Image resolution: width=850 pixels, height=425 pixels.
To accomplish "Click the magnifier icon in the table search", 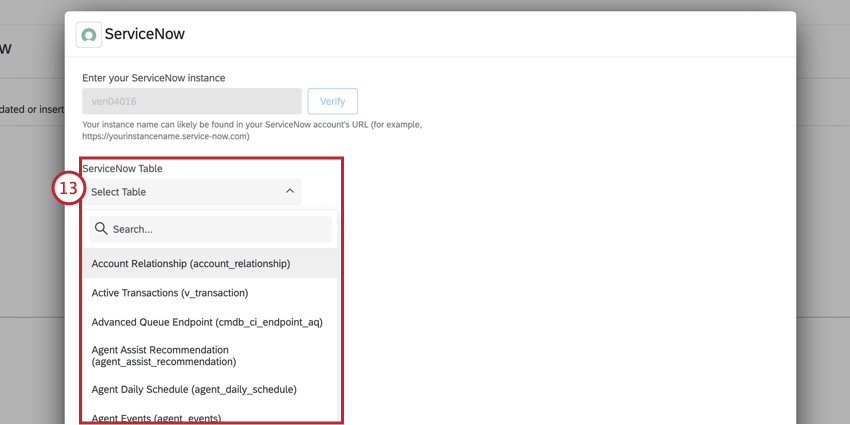I will pos(101,229).
